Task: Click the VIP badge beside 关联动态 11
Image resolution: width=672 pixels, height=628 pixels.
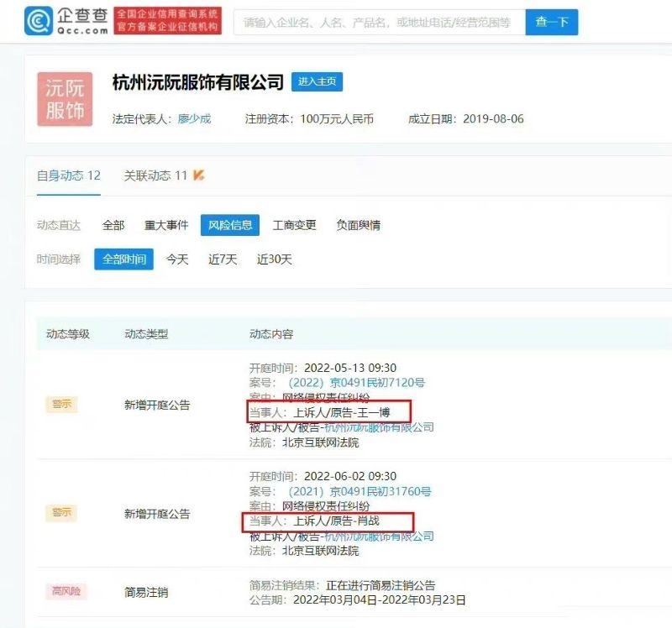Action: 199,175
